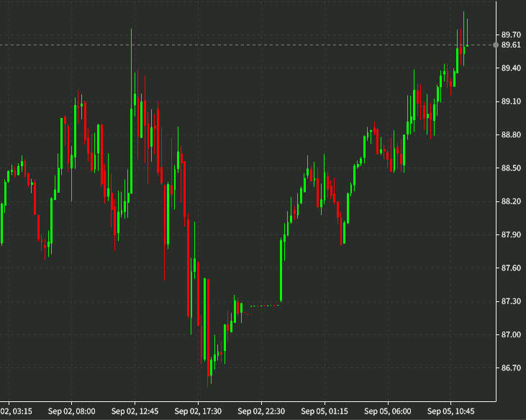Select the 87.00 price level label
The height and width of the screenshot is (420, 526).
pos(511,334)
